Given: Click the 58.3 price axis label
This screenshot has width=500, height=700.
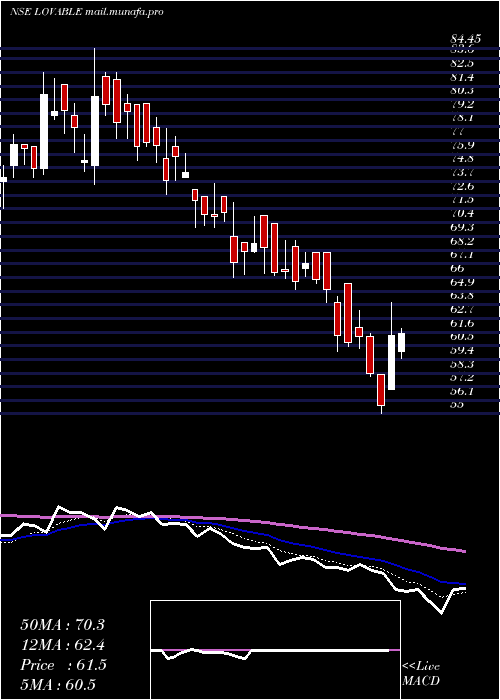Looking at the screenshot, I should tap(462, 364).
